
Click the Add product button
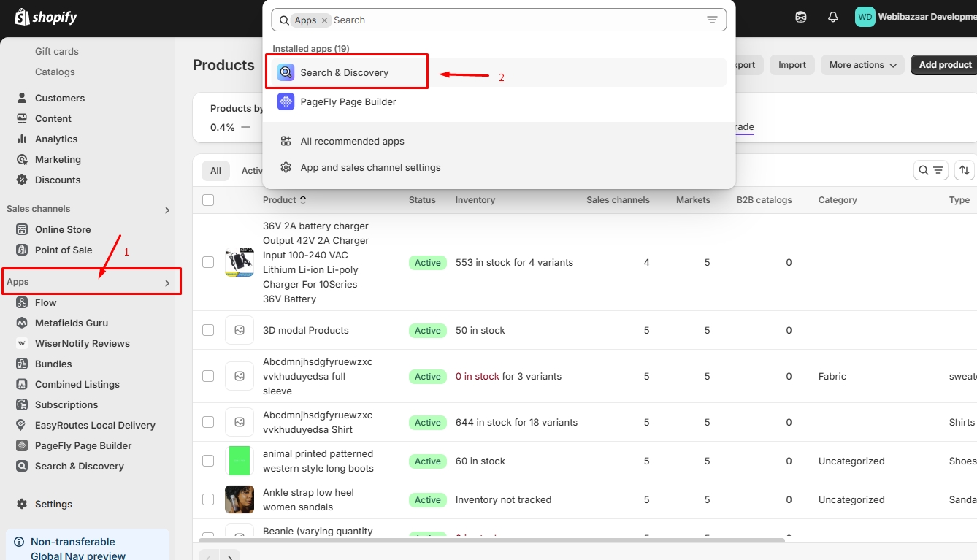click(x=945, y=65)
